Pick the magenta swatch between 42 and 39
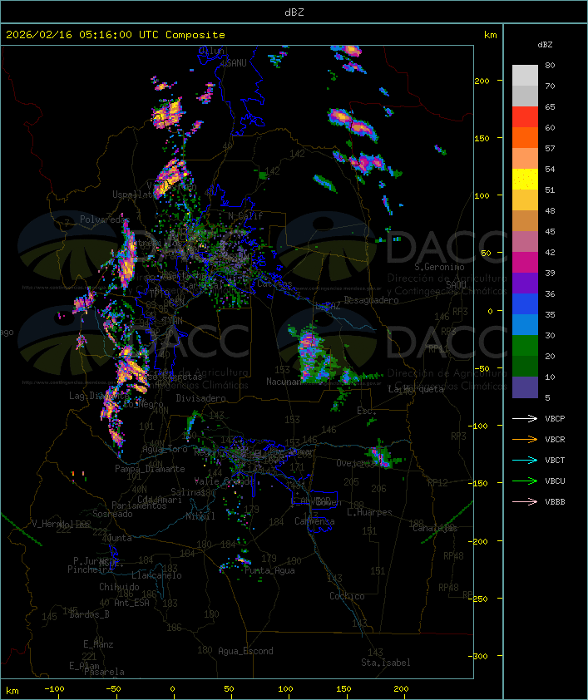Viewport: 588px width, 700px height. click(525, 263)
